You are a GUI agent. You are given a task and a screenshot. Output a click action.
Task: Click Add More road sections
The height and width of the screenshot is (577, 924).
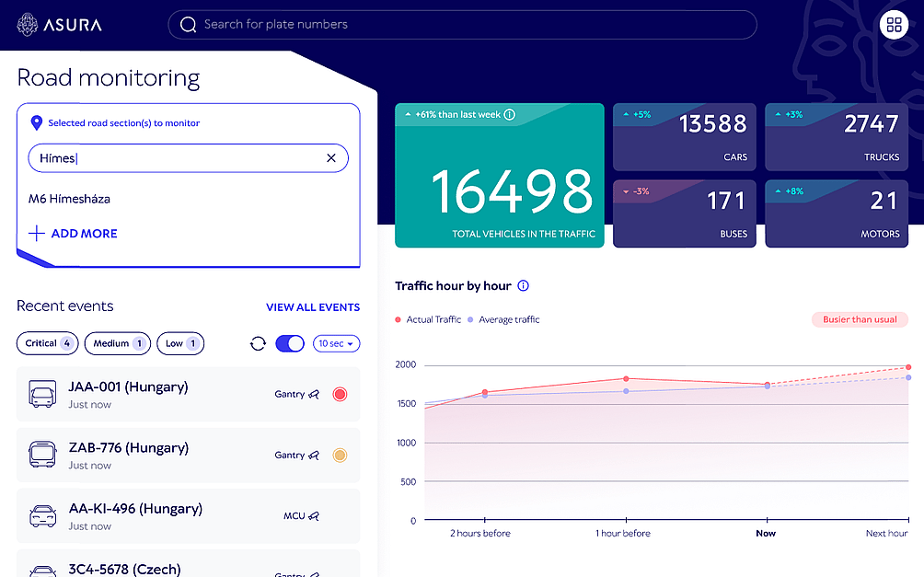click(x=74, y=234)
